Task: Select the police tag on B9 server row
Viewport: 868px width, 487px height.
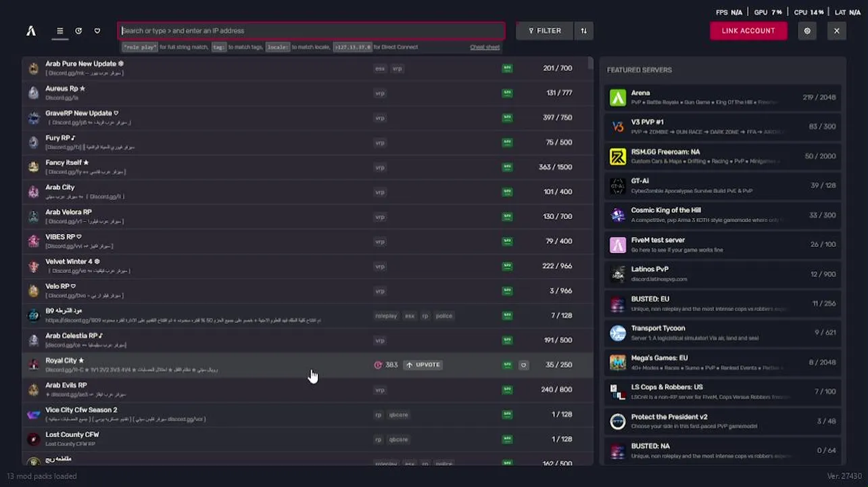Action: [x=444, y=316]
